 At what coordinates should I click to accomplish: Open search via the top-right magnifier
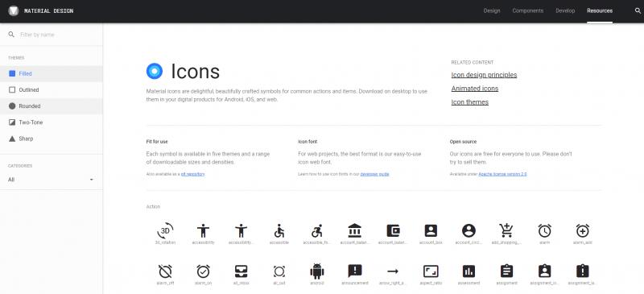638,10
